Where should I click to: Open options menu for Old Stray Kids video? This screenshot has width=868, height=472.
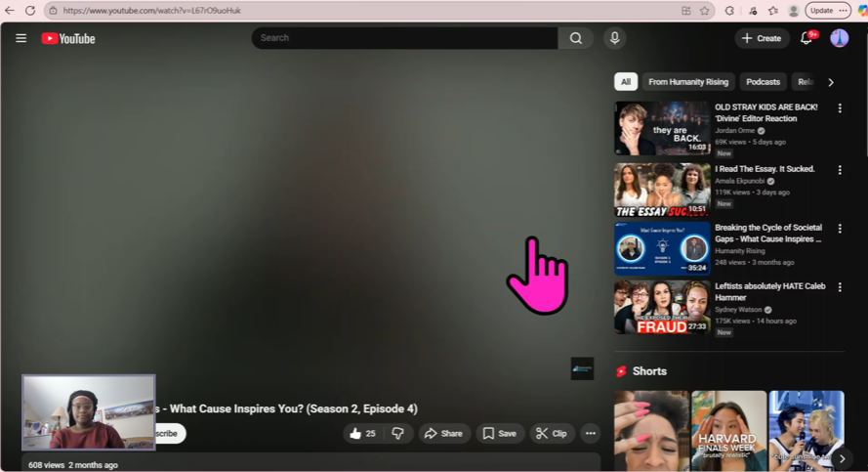click(x=840, y=108)
